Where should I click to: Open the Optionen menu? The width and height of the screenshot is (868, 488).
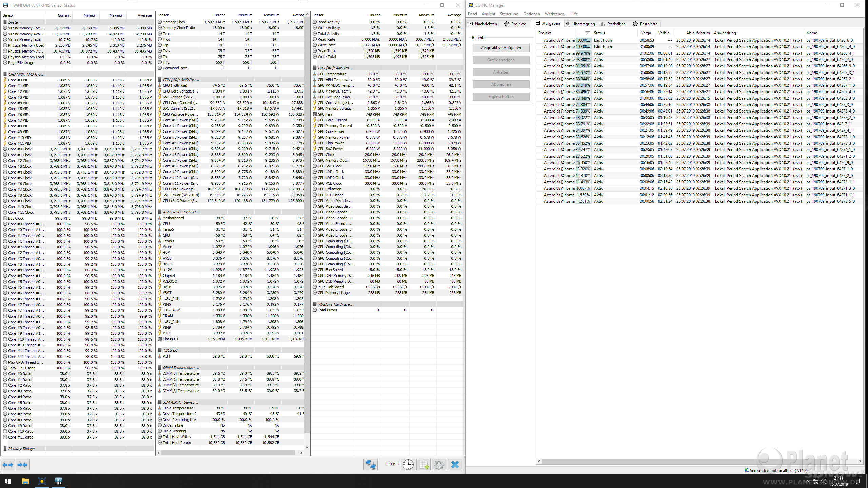click(x=531, y=14)
